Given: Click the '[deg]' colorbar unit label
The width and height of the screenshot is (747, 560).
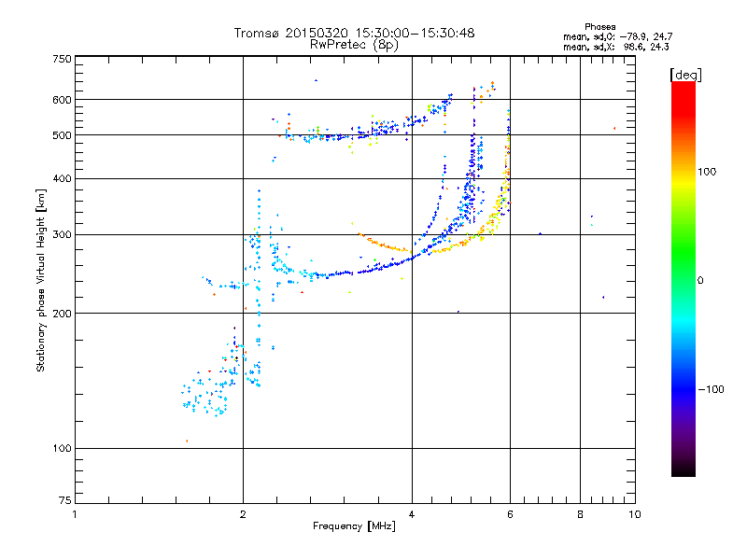Looking at the screenshot, I should coord(685,75).
